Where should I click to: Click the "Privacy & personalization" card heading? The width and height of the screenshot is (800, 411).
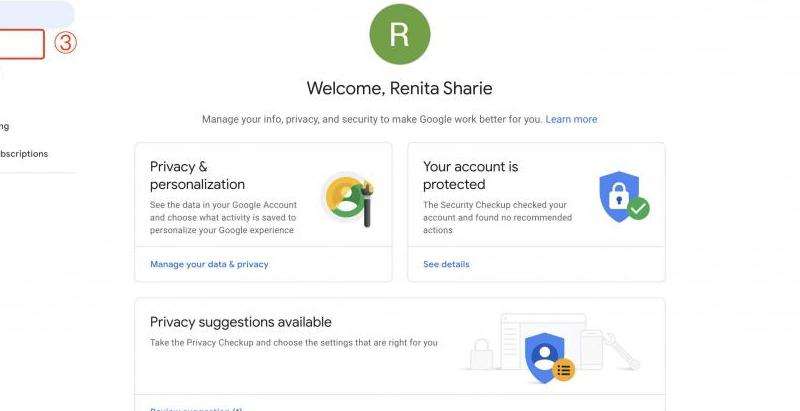pyautogui.click(x=197, y=175)
